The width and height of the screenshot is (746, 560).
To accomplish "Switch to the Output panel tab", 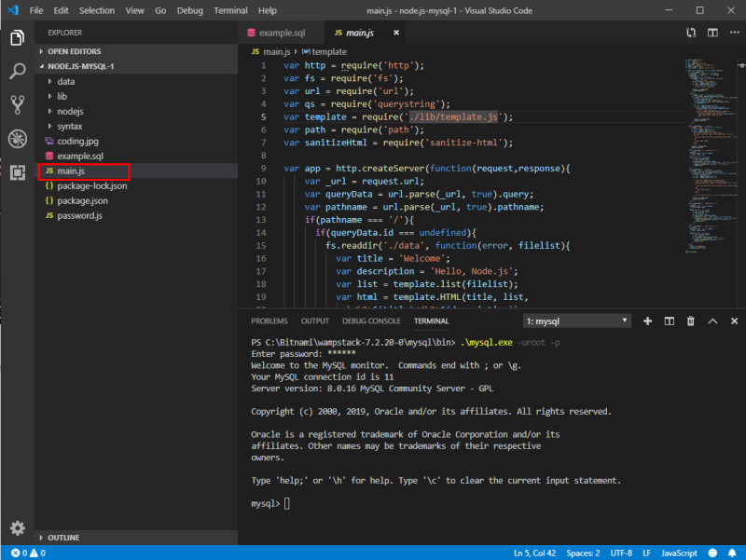I will [x=315, y=321].
